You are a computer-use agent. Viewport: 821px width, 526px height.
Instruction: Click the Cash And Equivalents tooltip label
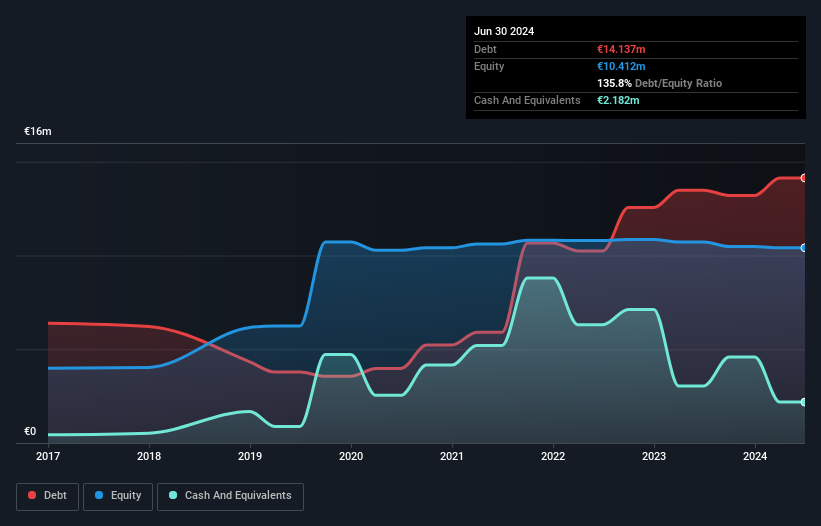[x=527, y=100]
